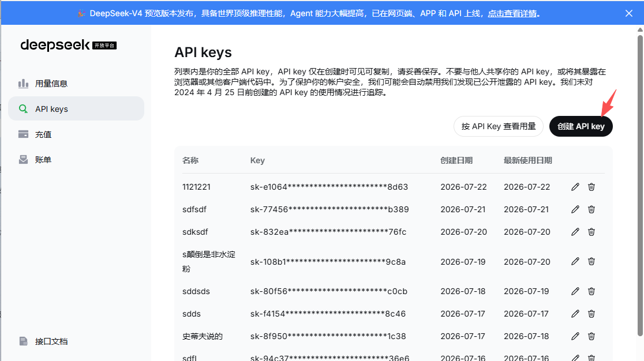Click key text sk-80f56…c0cb

click(328, 291)
